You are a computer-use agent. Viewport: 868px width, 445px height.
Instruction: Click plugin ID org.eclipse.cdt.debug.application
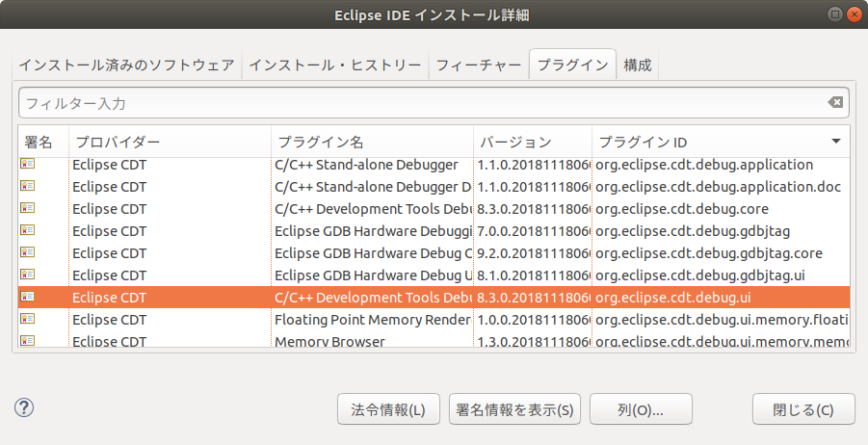pyautogui.click(x=704, y=165)
